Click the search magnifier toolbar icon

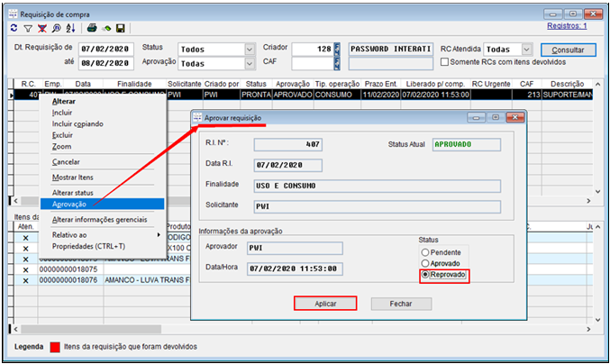57,28
